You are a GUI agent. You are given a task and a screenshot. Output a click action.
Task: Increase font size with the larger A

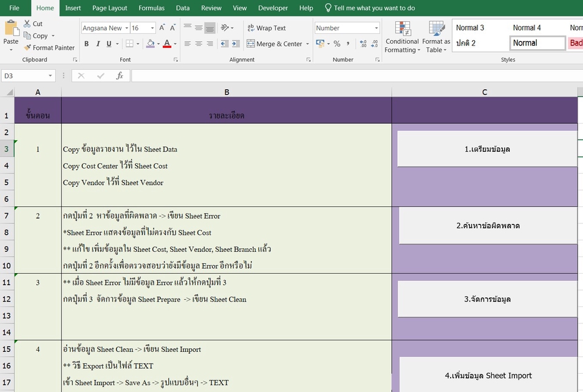162,28
